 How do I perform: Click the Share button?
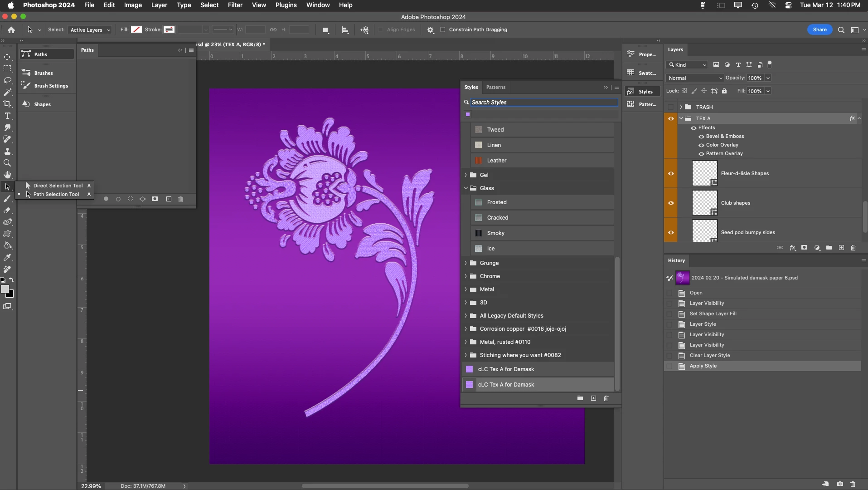click(820, 30)
